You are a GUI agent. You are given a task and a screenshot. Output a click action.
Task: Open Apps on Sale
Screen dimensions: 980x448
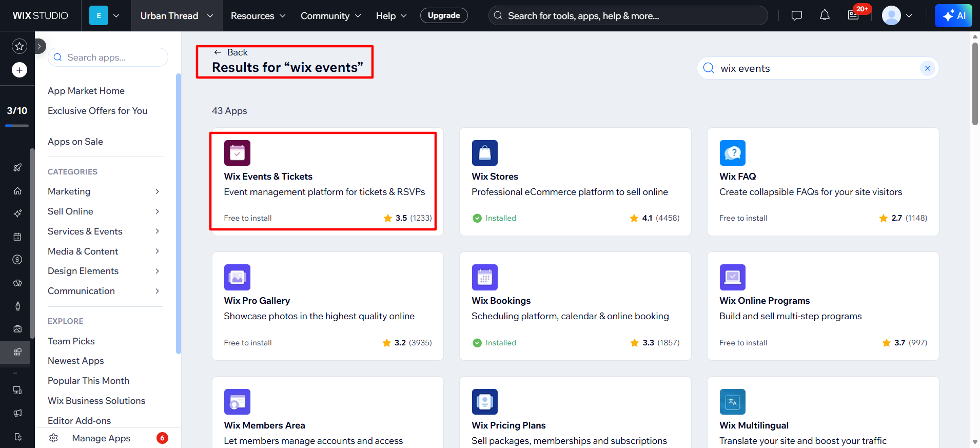(x=75, y=142)
